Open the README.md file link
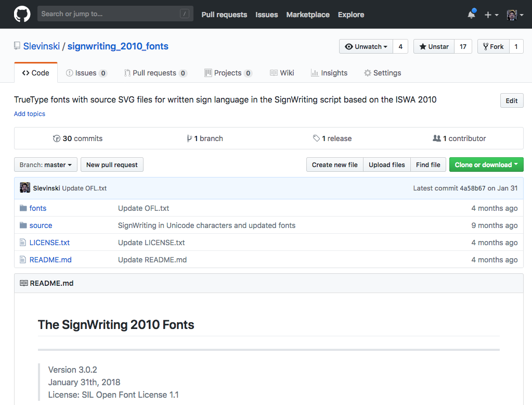532x405 pixels. (x=50, y=260)
